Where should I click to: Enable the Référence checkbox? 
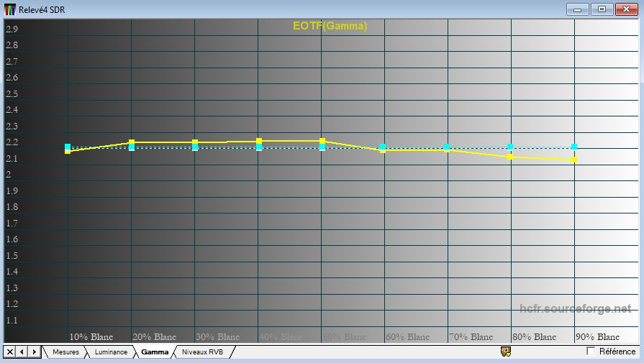point(591,351)
